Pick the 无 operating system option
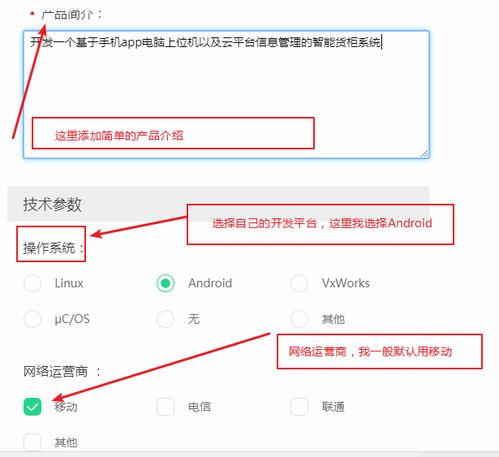 tap(165, 319)
